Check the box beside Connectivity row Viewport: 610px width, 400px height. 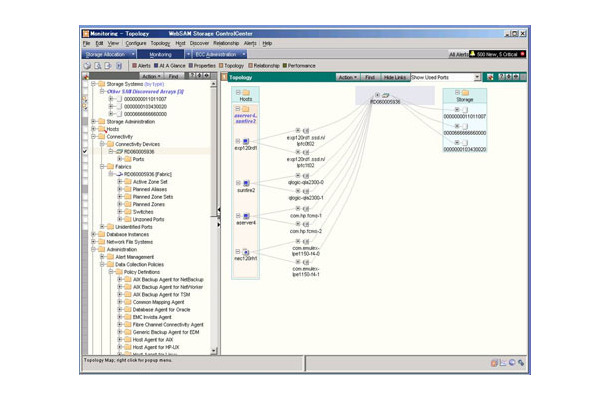(85, 137)
